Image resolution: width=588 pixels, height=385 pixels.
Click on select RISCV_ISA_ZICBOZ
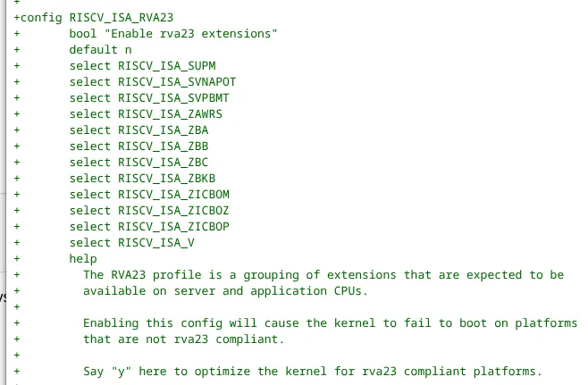[x=149, y=210]
